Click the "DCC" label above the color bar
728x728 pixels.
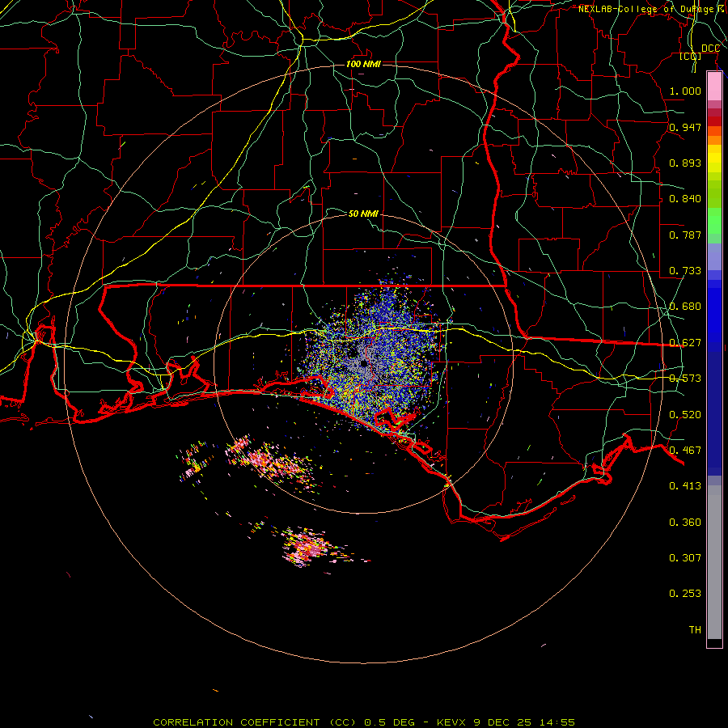[710, 49]
